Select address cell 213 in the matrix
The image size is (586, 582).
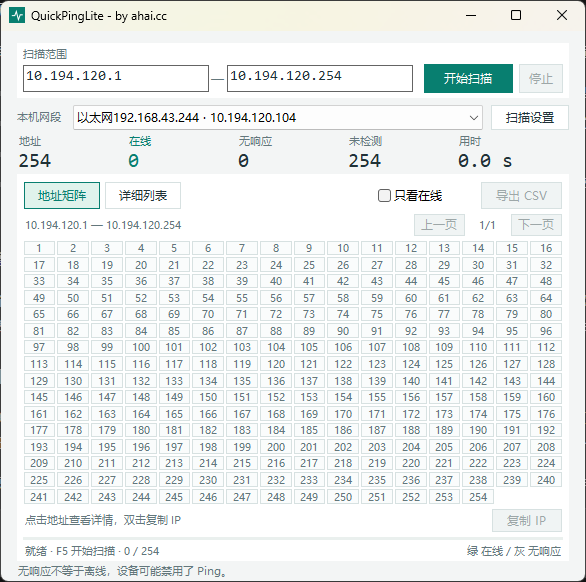[174, 463]
